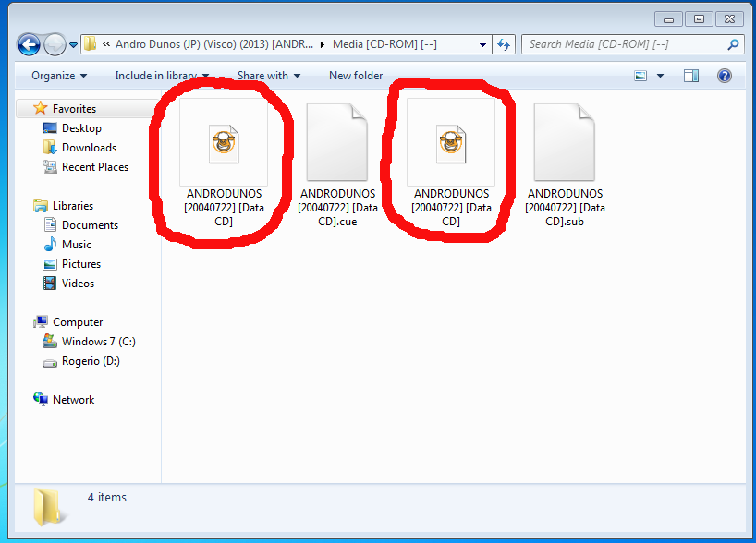Select the ANDRODUNOS .sub file icon
The height and width of the screenshot is (543, 756).
[564, 143]
